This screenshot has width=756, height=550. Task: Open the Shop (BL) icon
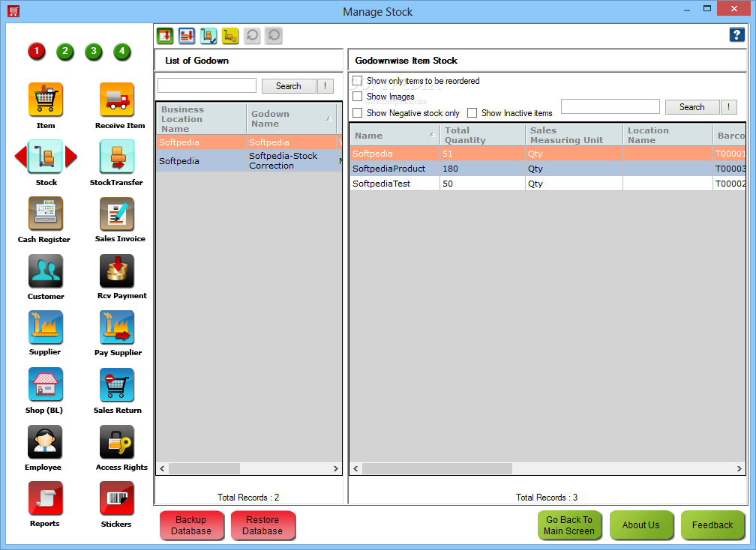pyautogui.click(x=45, y=384)
